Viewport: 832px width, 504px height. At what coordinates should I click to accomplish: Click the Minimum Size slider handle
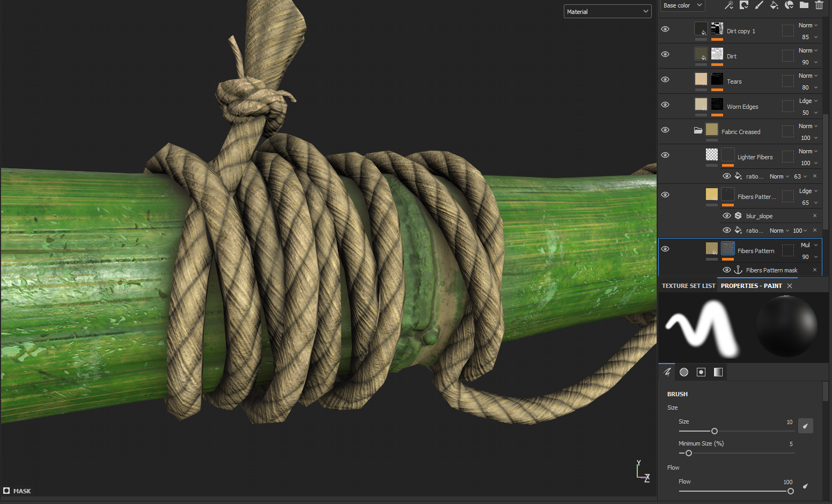click(x=689, y=453)
